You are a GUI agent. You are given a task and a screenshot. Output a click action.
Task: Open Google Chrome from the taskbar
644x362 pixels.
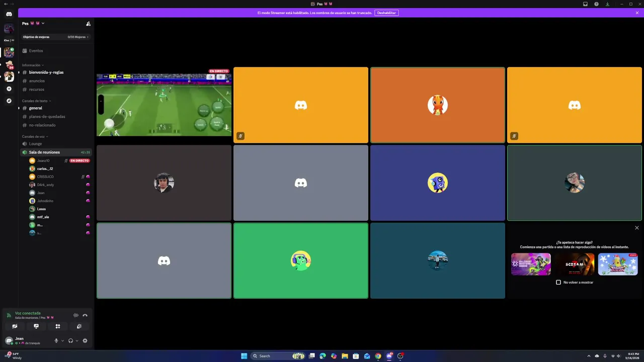[378, 356]
